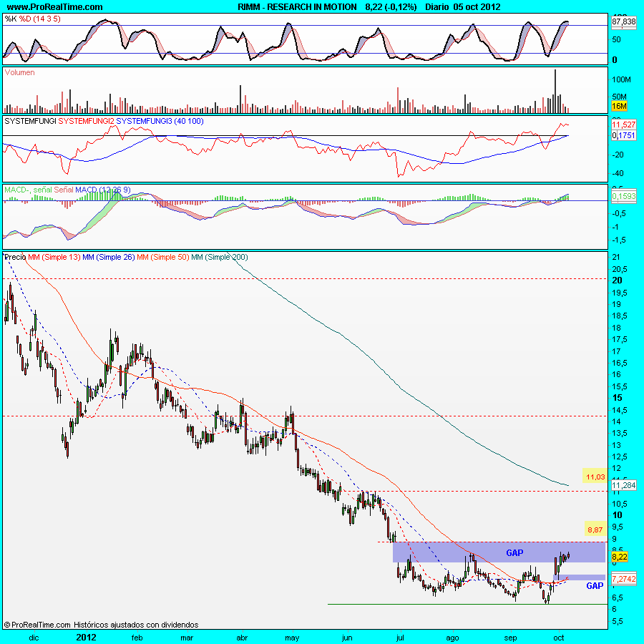Click the Históricos ajustados con dividendos footer note
Screen dimensions: 644x644
coord(136,625)
